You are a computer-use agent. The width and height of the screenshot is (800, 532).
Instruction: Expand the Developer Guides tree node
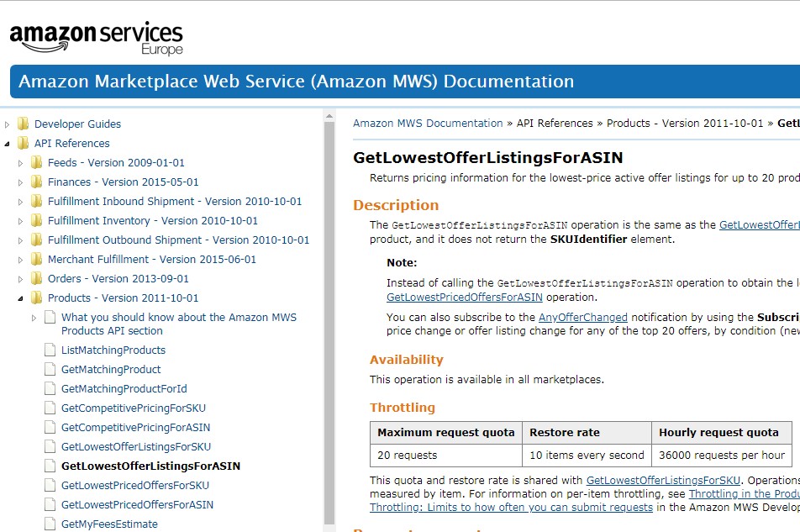(x=8, y=124)
